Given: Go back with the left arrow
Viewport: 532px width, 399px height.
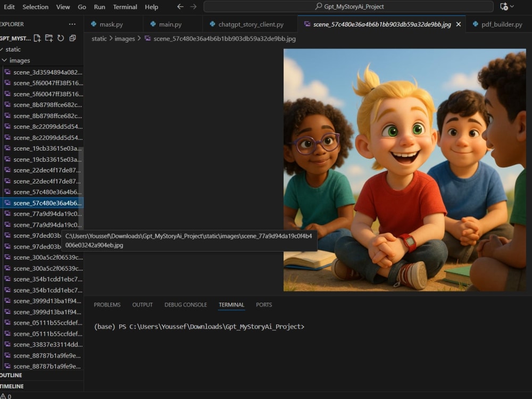Looking at the screenshot, I should 180,6.
